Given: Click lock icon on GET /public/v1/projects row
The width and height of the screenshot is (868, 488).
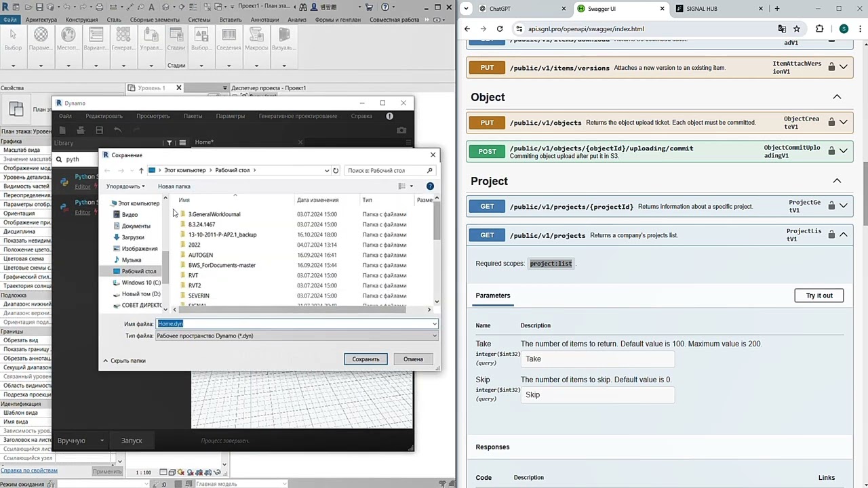Looking at the screenshot, I should pos(831,235).
